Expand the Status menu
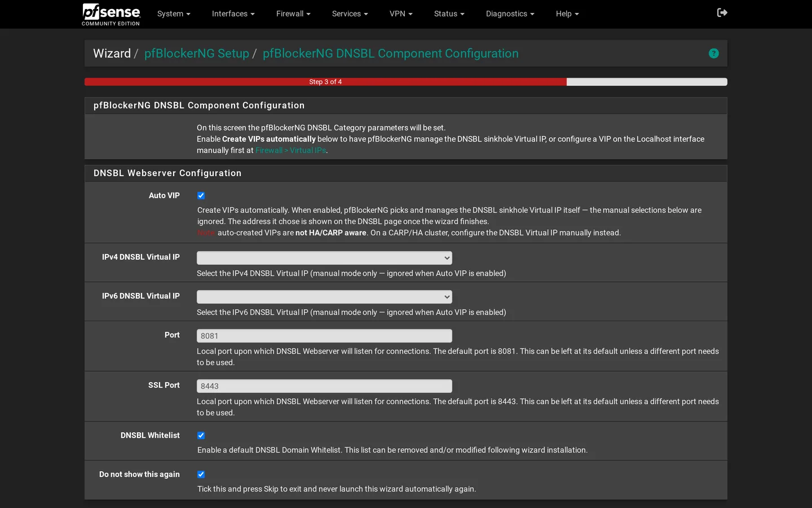812x508 pixels. click(x=449, y=14)
